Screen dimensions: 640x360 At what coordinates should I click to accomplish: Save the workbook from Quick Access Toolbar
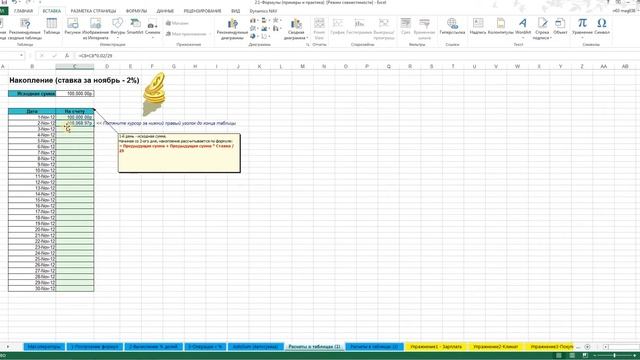[x=4, y=2]
